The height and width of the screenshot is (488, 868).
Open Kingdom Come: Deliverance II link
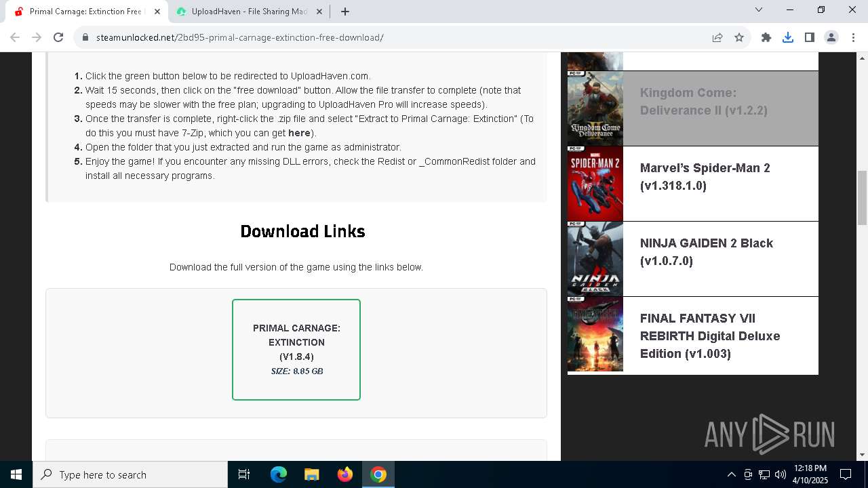pos(704,102)
